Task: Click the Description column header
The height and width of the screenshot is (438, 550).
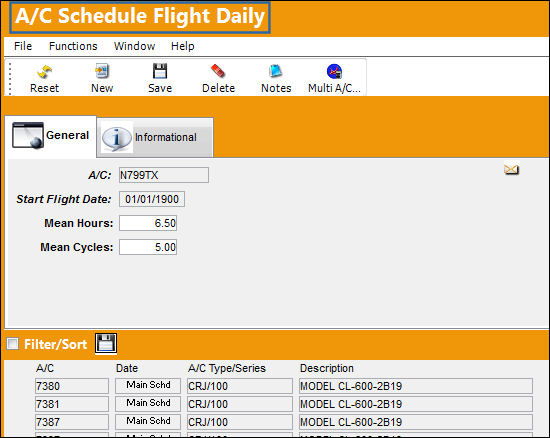Action: (x=327, y=368)
